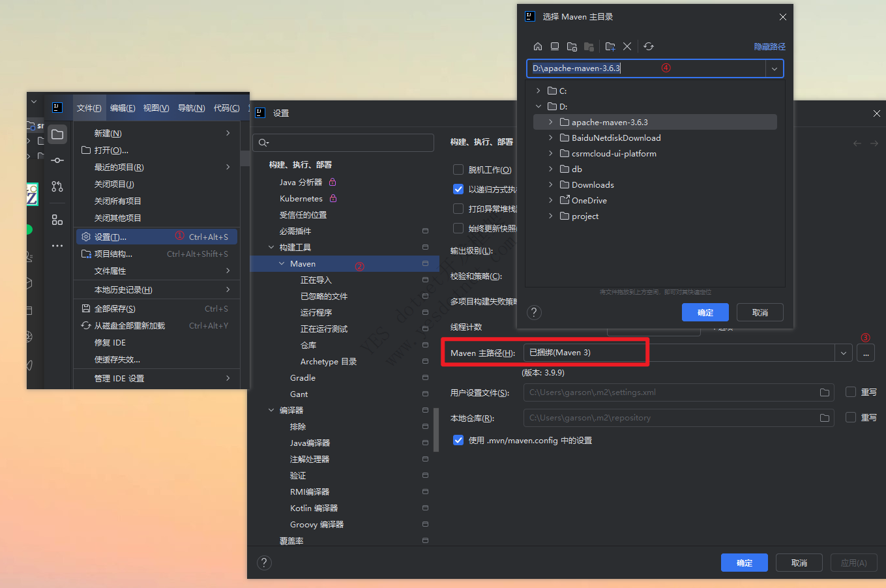Viewport: 886px width, 588px height.
Task: Click the back arrow in Settings header
Action: click(x=857, y=143)
